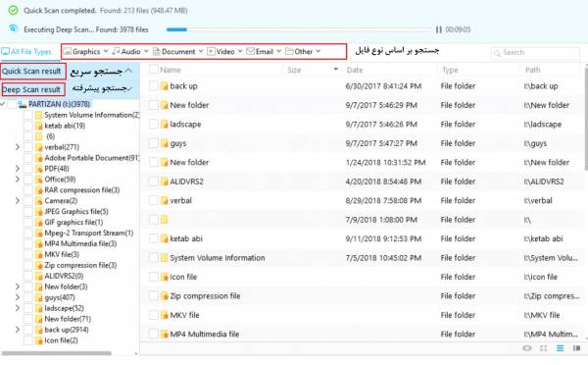Click the Search input field
This screenshot has height=365, width=588.
[x=535, y=53]
